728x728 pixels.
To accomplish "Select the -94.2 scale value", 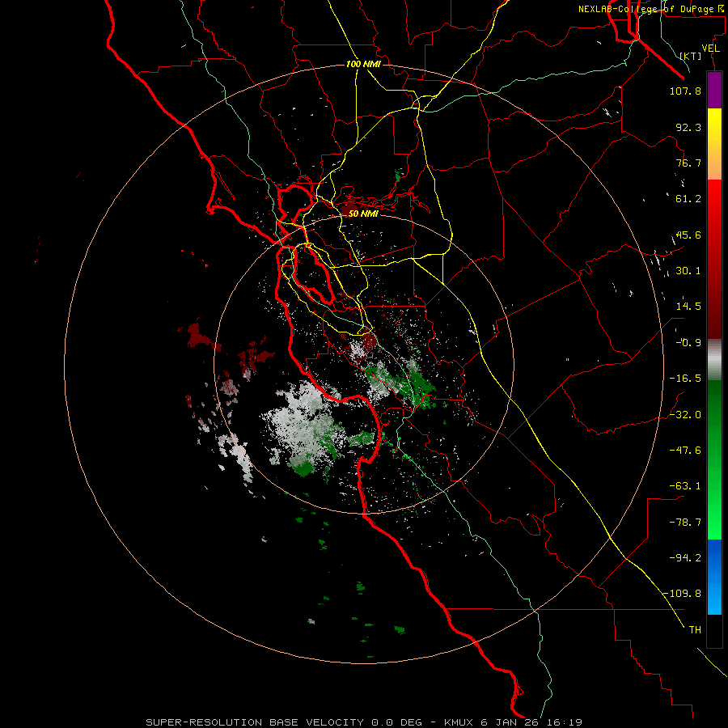I will [x=685, y=557].
